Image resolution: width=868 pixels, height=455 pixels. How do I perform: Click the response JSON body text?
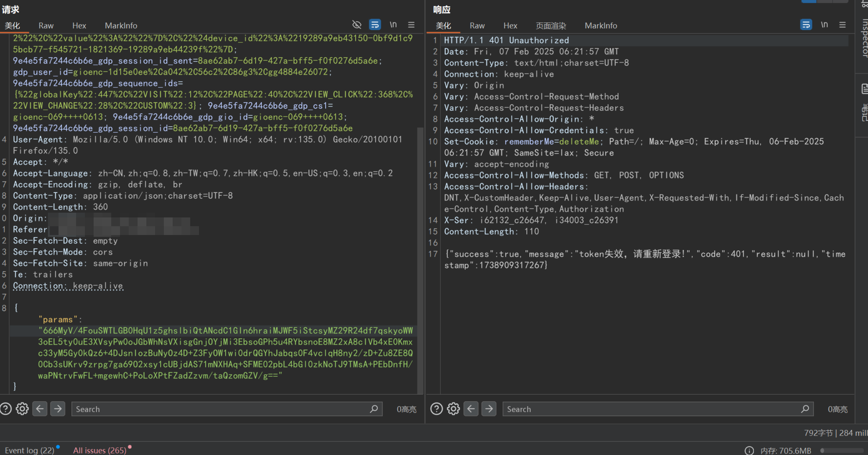point(645,260)
